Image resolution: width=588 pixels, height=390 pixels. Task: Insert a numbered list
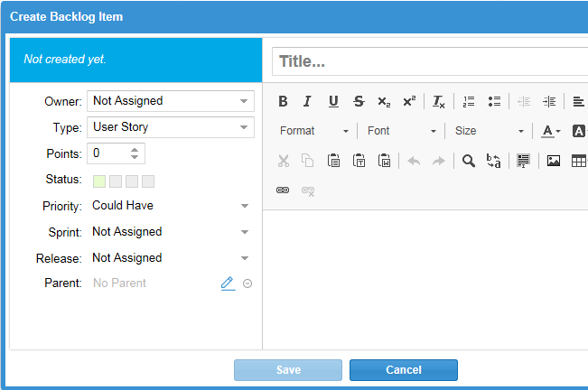468,102
